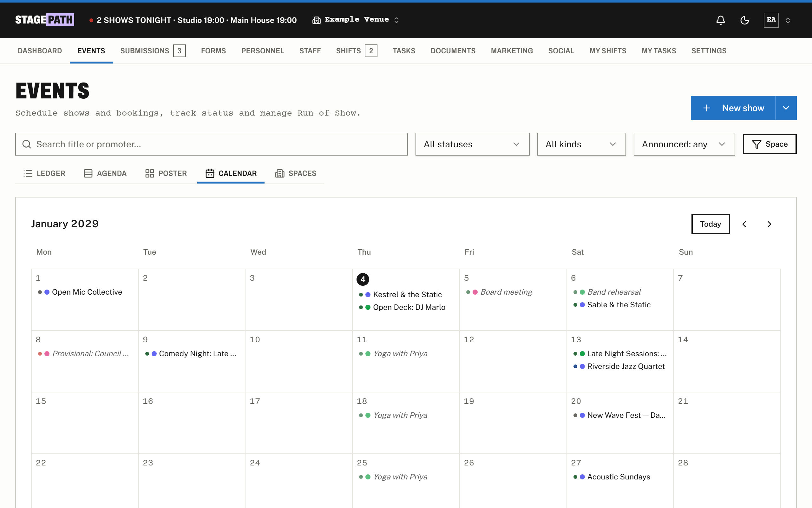
Task: Expand the account switcher chevron beside EA
Action: (788, 20)
